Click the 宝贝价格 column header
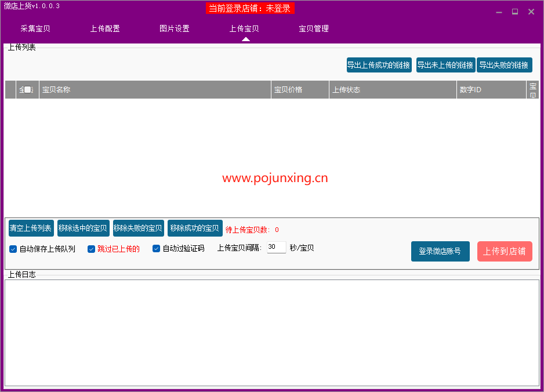This screenshot has height=392, width=544. 300,89
